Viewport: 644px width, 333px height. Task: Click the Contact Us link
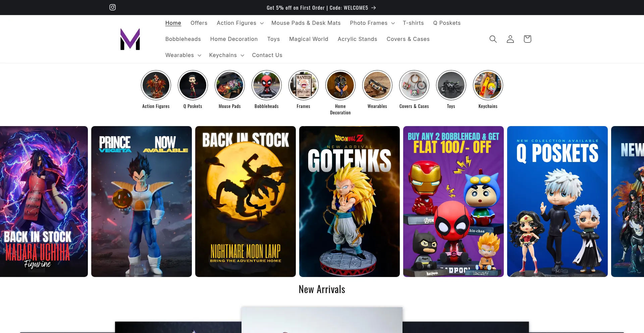point(267,55)
